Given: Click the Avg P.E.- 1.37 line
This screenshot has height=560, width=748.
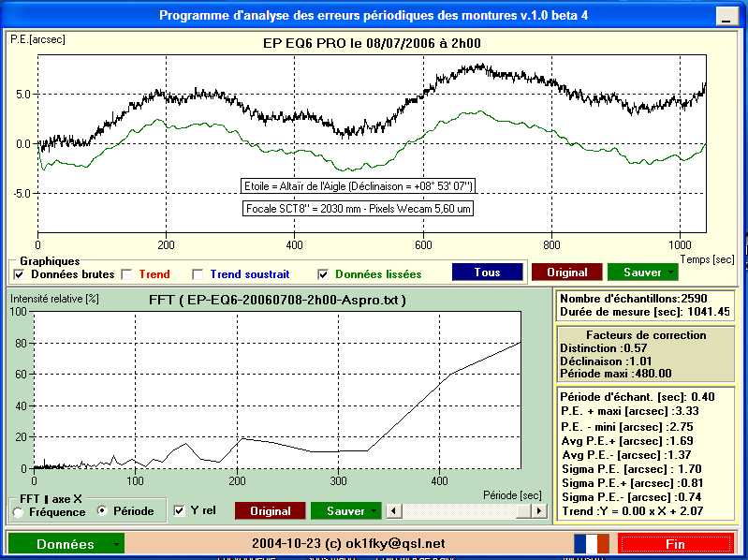Looking at the screenshot, I should point(626,454).
